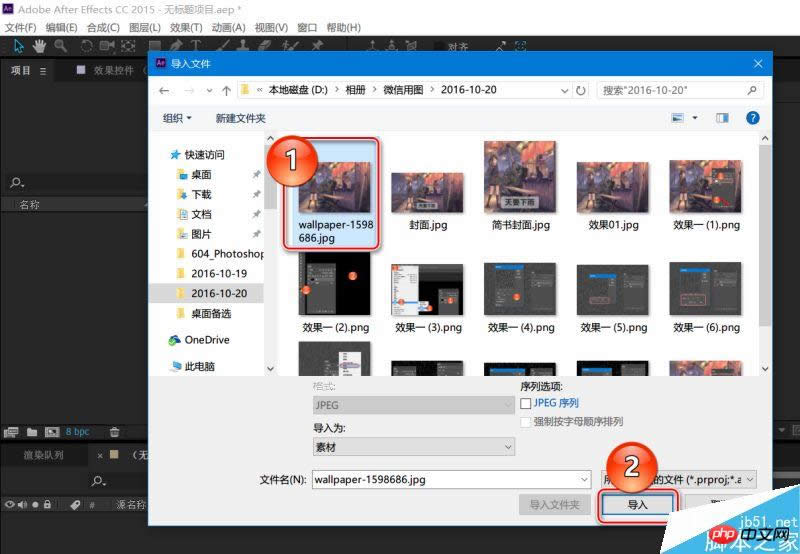
Task: Select the arrow Selection tool
Action: [19, 46]
